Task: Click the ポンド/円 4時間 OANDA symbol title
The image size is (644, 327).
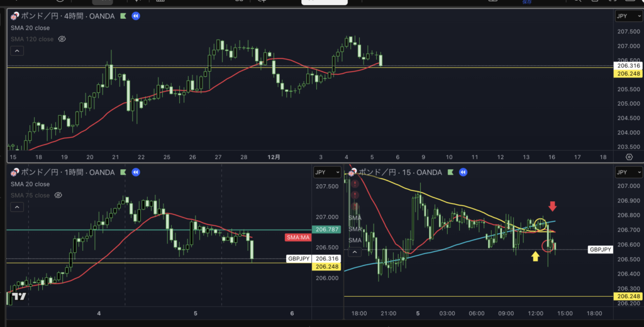Action: (x=67, y=16)
